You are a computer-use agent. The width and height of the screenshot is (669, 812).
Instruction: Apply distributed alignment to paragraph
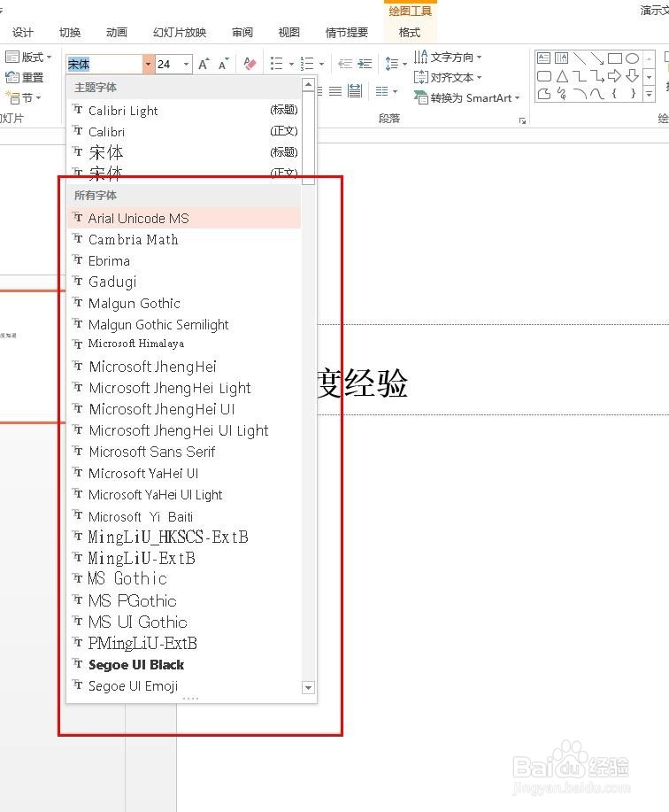[x=355, y=92]
